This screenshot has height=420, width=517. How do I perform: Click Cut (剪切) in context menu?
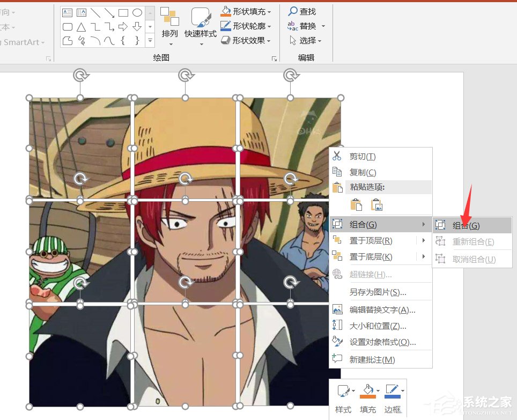[x=363, y=156]
